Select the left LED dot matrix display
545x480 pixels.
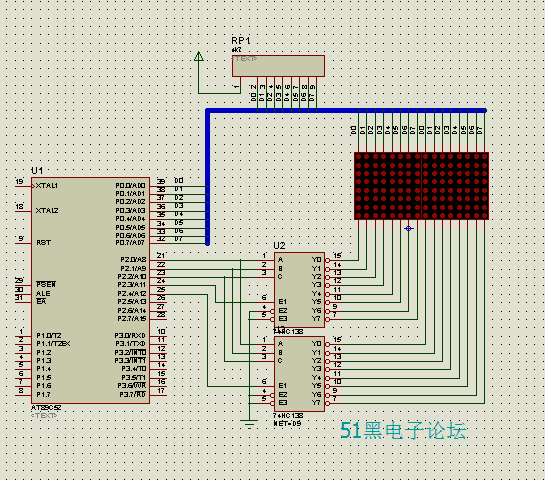coord(388,186)
